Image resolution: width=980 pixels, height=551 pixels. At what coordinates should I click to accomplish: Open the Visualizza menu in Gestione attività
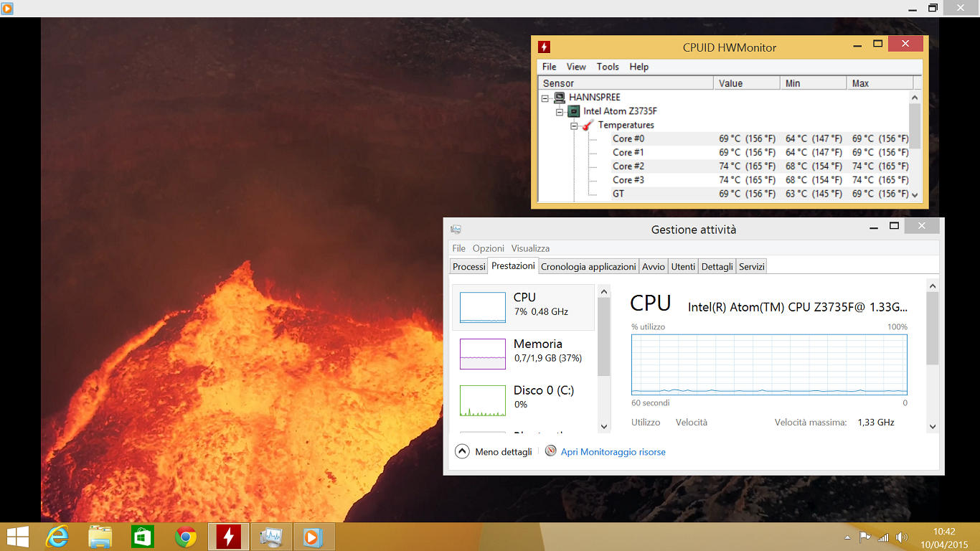coord(529,248)
